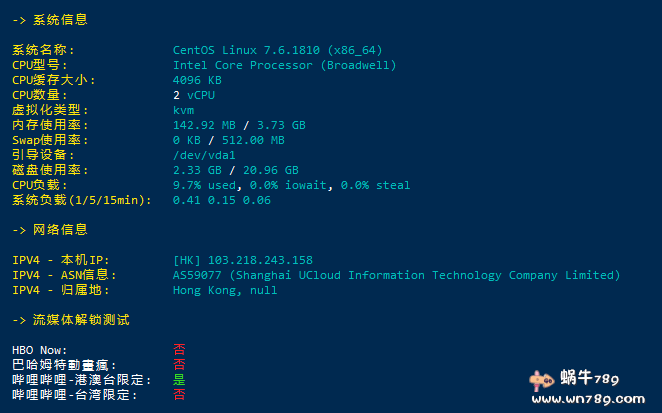Click the system load 0.41 0.15 0.06 value

click(x=222, y=200)
